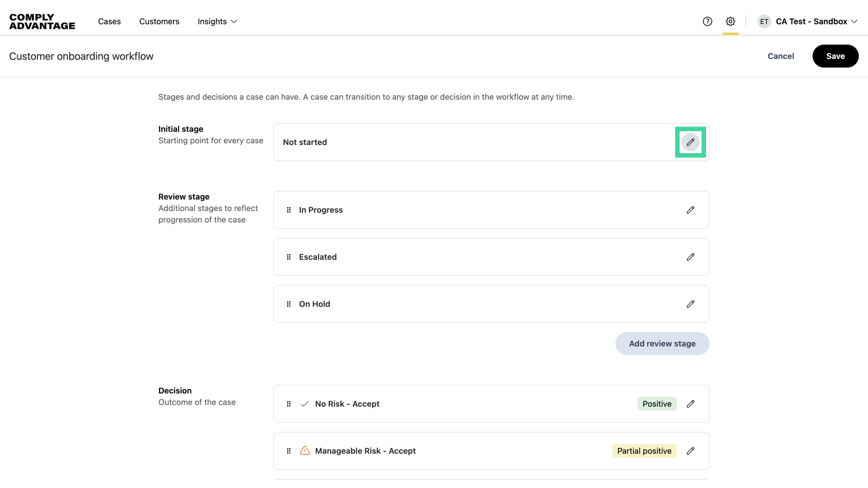Click drag handle beside Escalated
Screen dimensions: 868x488
[289, 257]
